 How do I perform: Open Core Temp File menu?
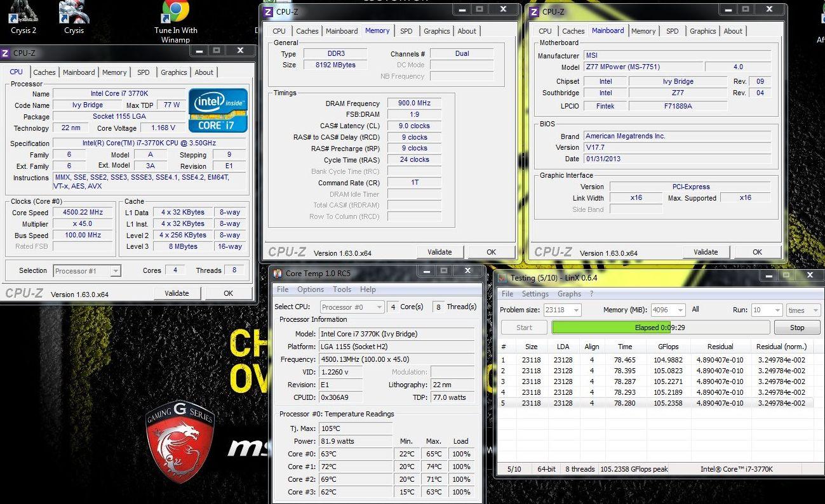pyautogui.click(x=283, y=289)
